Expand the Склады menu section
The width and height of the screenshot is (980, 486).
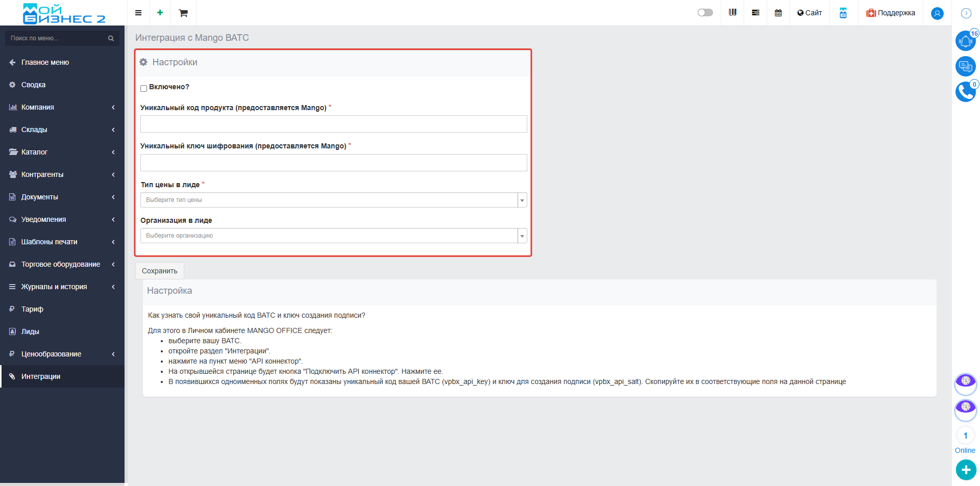coord(62,130)
